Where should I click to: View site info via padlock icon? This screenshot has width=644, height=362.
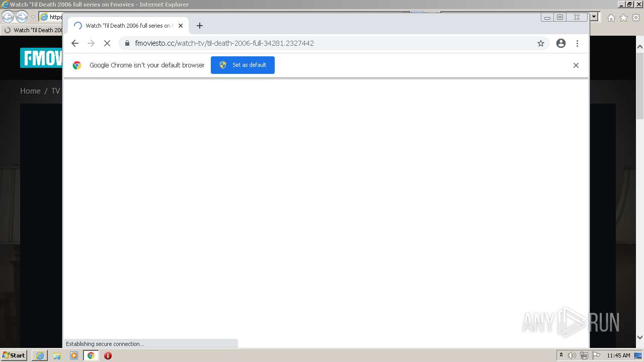coord(127,43)
